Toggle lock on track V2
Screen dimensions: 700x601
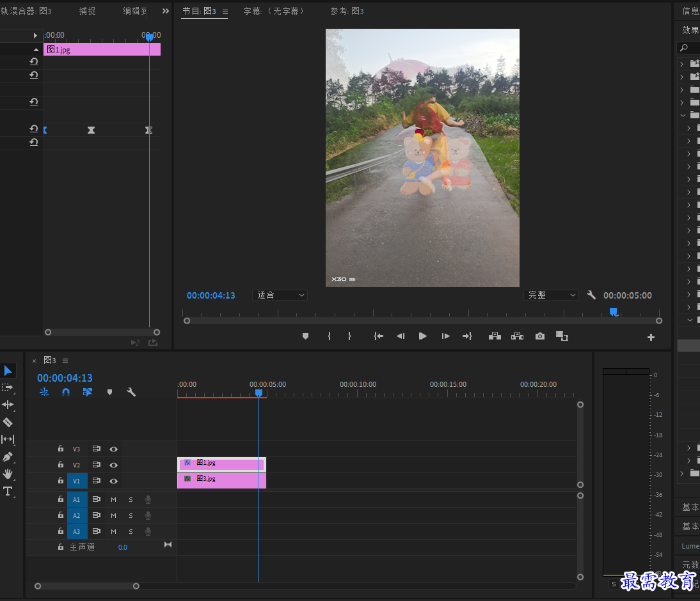[60, 464]
